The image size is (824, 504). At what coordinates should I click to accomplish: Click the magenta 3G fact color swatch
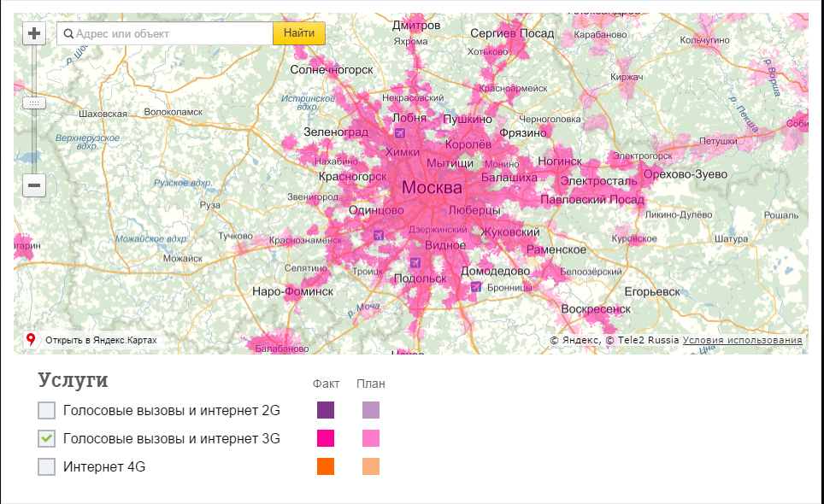coord(326,438)
